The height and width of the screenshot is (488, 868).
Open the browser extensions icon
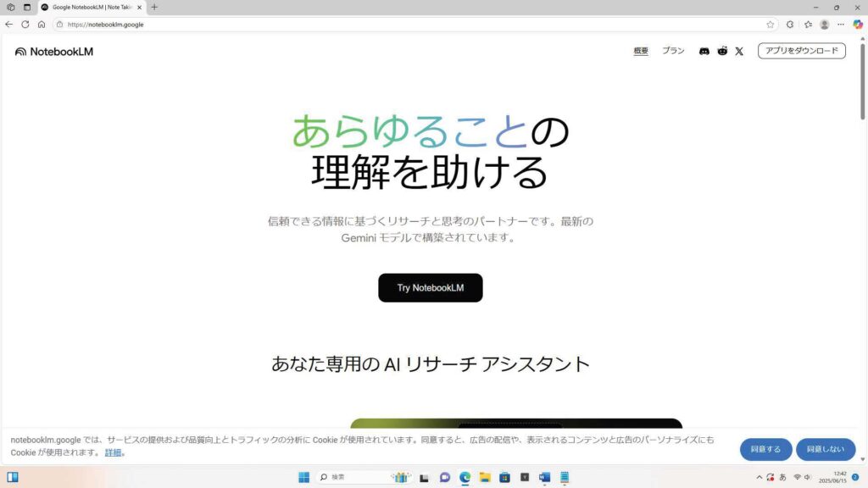pyautogui.click(x=790, y=25)
